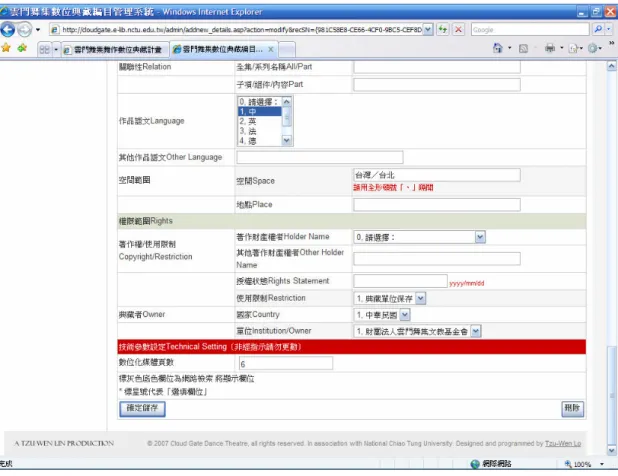Select option '0. 請選擇' in Language list
Image resolution: width=618 pixels, height=476 pixels.
259,102
